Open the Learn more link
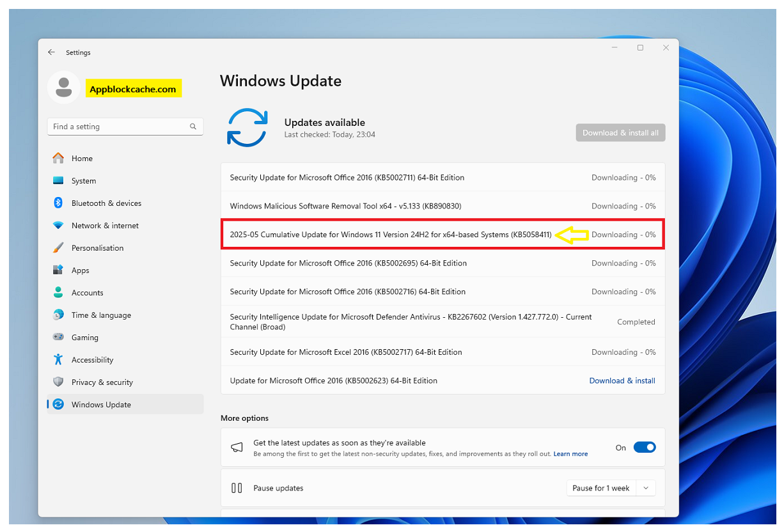Screen dimensions: 784x532 [570, 454]
